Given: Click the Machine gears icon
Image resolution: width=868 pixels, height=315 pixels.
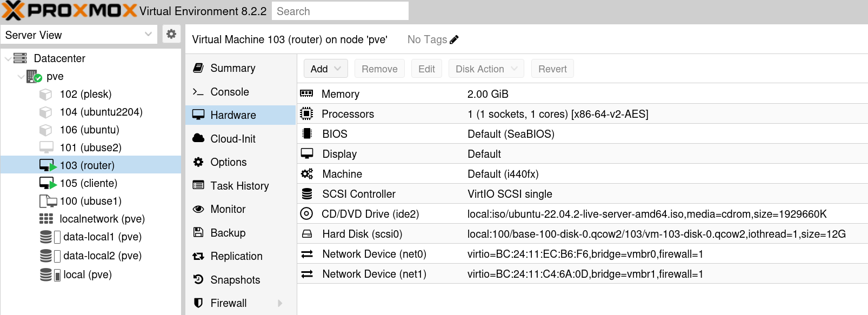Looking at the screenshot, I should [x=306, y=174].
